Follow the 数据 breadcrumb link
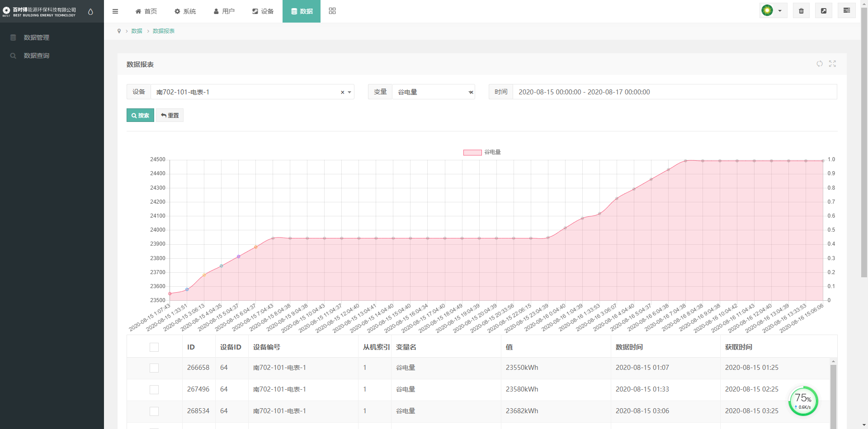The image size is (868, 429). pos(137,31)
